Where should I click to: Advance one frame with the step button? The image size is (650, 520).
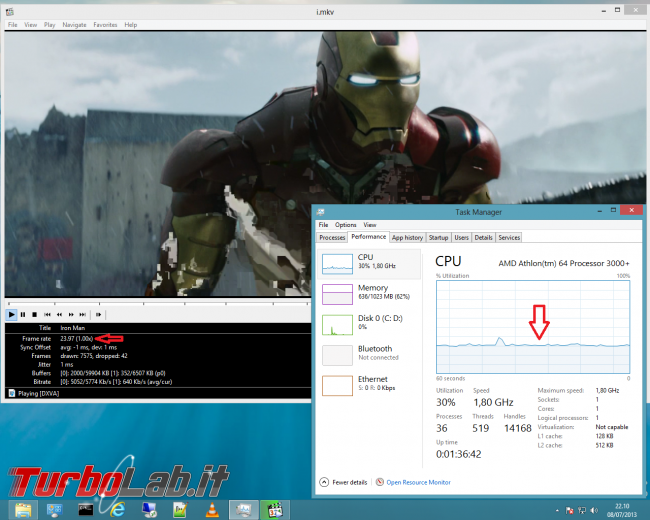98,315
